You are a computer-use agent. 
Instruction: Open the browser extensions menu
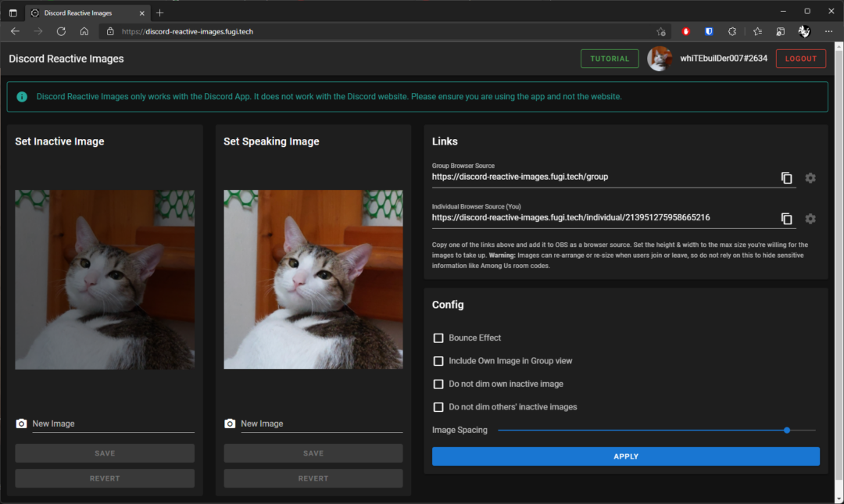(x=732, y=31)
